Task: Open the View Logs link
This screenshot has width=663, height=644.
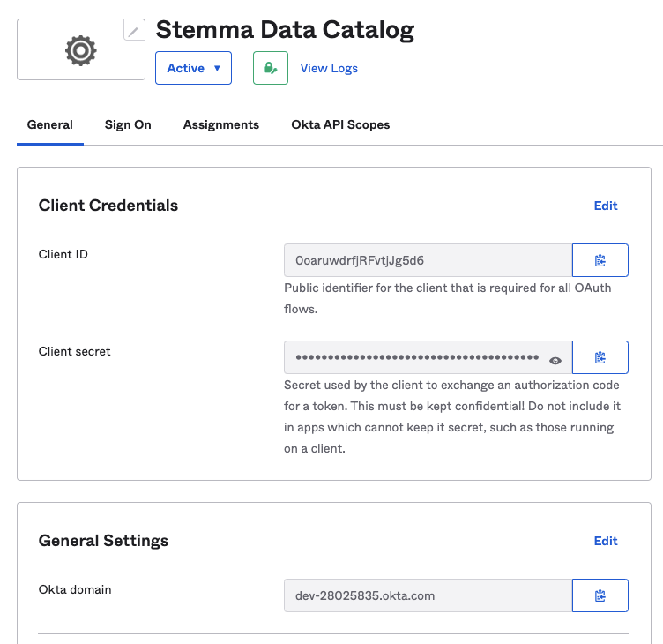Action: pyautogui.click(x=329, y=68)
